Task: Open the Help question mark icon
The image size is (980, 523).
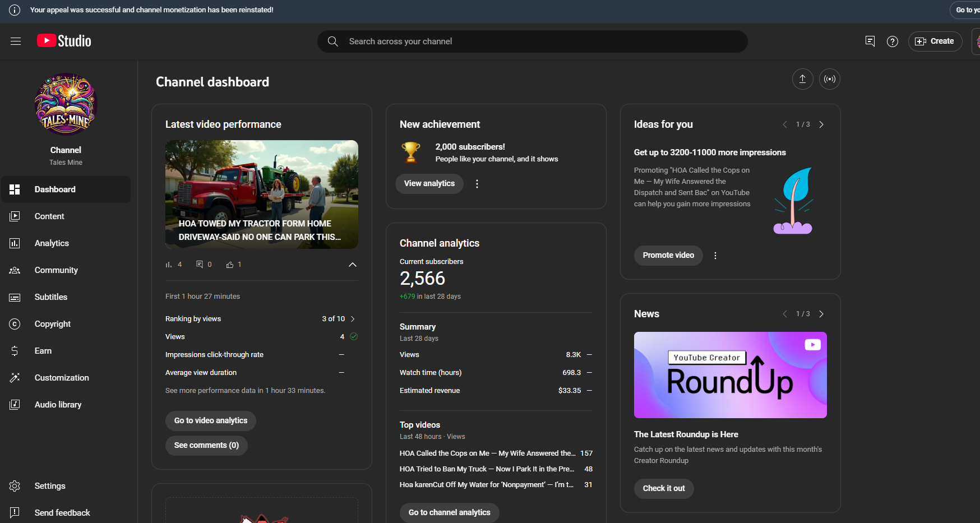Action: coord(893,41)
